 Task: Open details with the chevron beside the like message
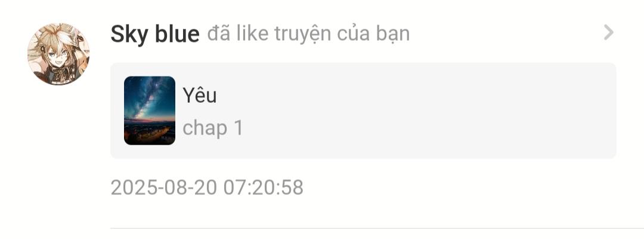coord(608,32)
